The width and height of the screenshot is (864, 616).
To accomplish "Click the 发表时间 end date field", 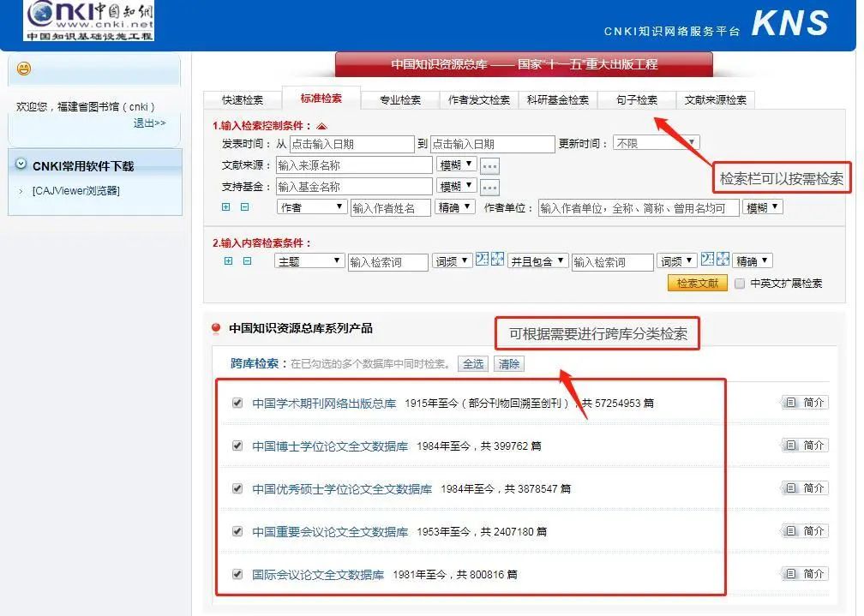I will coord(493,144).
